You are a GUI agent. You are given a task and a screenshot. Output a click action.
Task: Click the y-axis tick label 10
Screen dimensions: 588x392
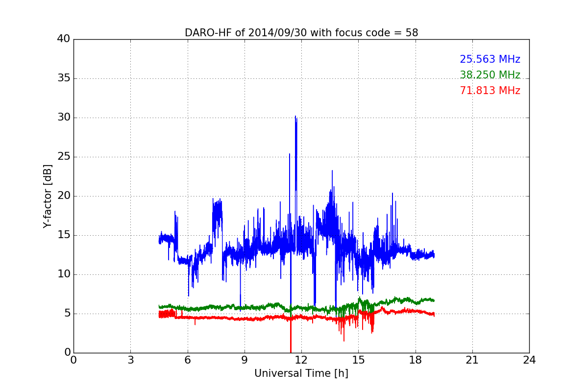coord(63,274)
